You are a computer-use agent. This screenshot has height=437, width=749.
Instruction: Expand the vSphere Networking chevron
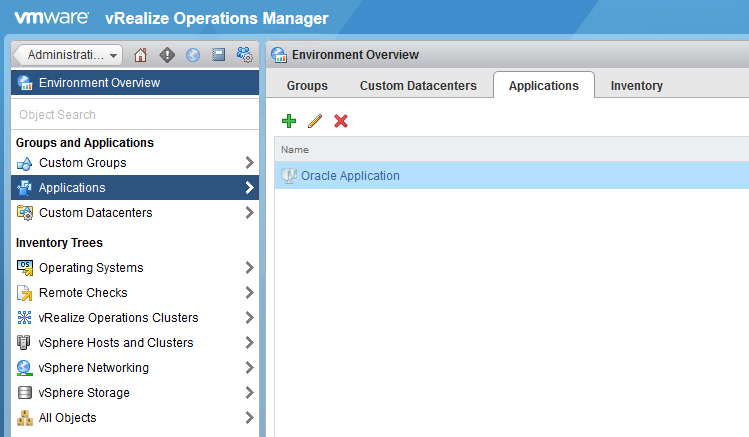[249, 367]
